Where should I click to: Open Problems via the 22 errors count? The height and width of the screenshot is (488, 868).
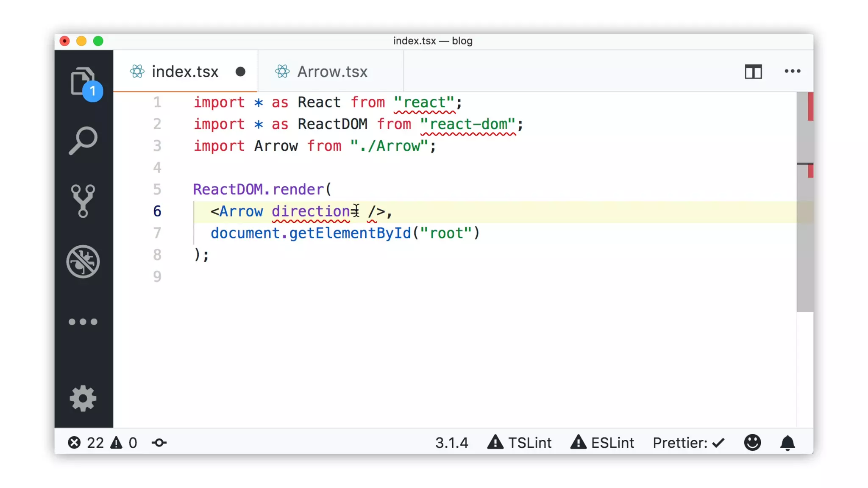click(x=86, y=443)
